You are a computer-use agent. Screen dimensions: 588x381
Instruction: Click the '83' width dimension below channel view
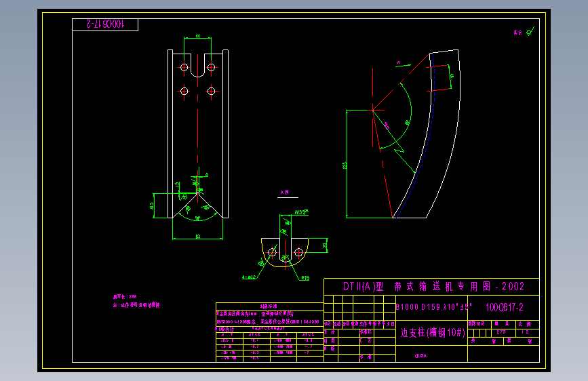tap(197, 236)
